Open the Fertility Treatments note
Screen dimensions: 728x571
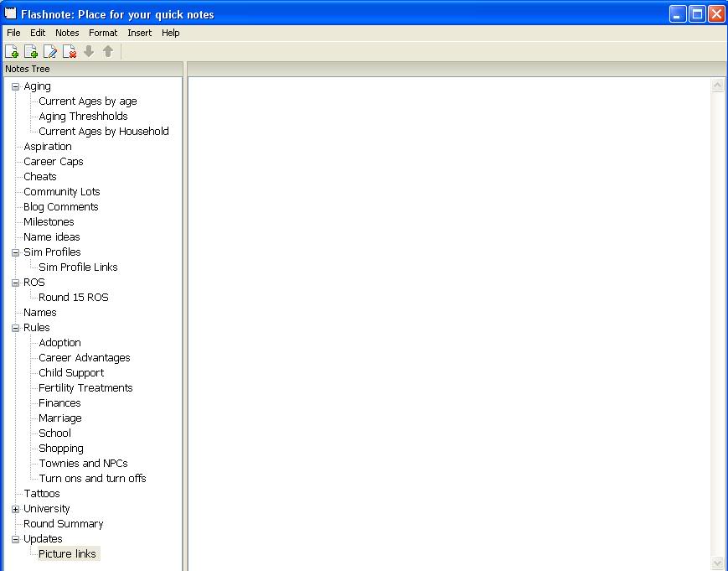pyautogui.click(x=85, y=388)
